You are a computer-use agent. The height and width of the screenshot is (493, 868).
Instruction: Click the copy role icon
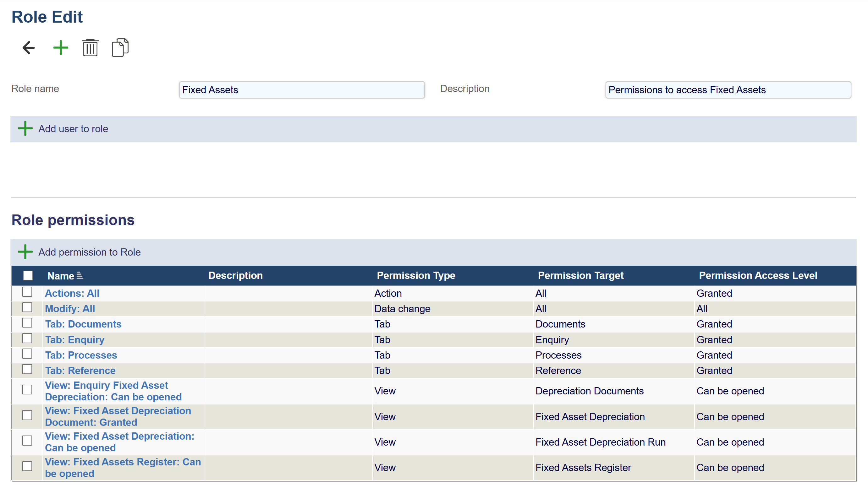pyautogui.click(x=120, y=47)
